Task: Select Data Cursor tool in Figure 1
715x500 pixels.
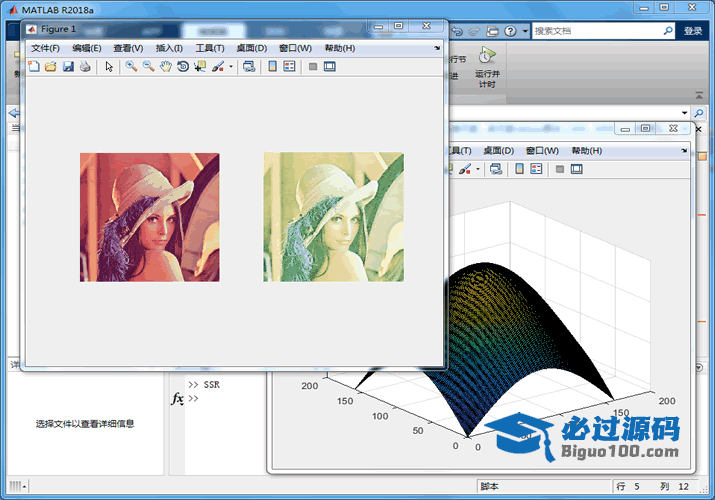Action: (x=200, y=67)
